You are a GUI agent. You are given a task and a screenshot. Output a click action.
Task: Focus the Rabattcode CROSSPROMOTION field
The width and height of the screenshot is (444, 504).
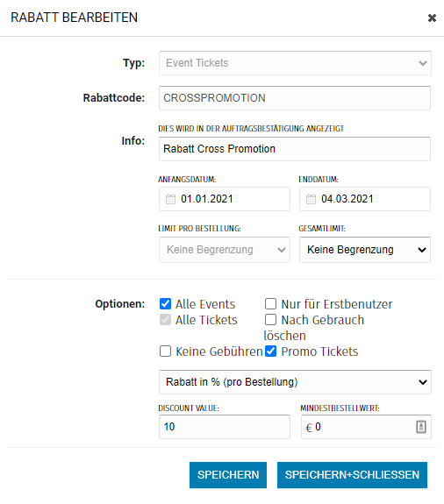(x=295, y=98)
